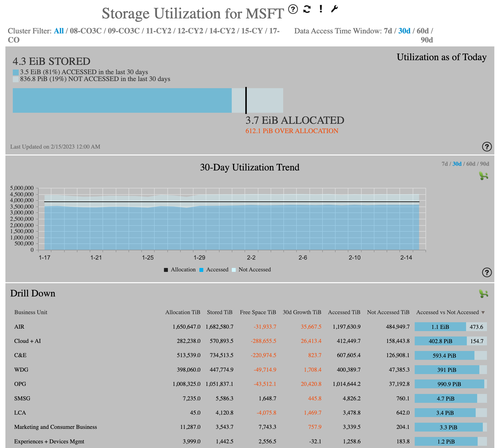Open the OPG business unit
The width and height of the screenshot is (500, 448).
(x=20, y=384)
